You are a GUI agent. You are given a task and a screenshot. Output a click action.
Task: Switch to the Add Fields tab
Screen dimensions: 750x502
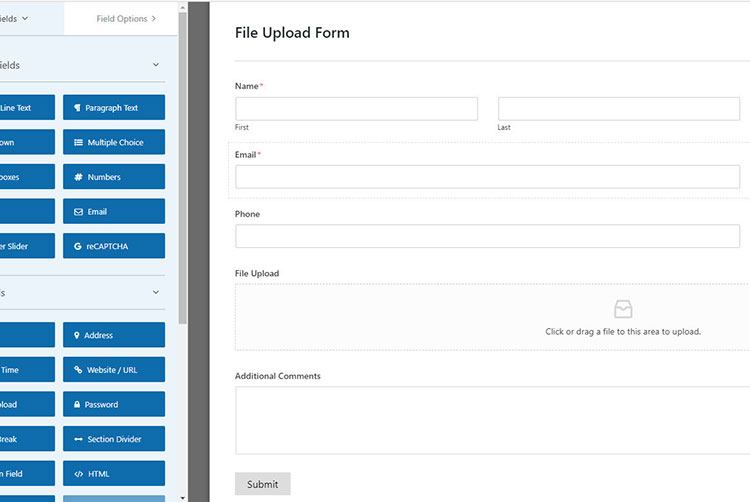tap(32, 19)
